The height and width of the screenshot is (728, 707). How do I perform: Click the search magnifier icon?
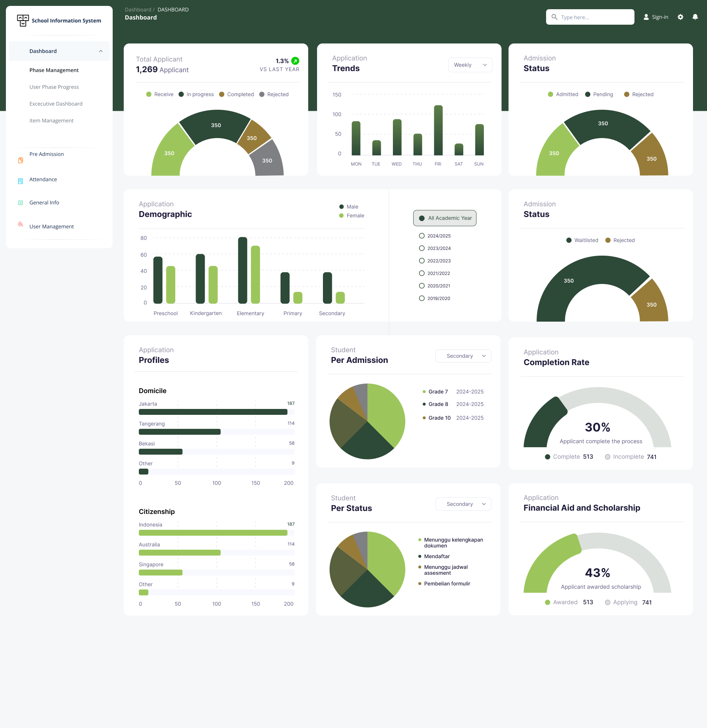coord(555,17)
